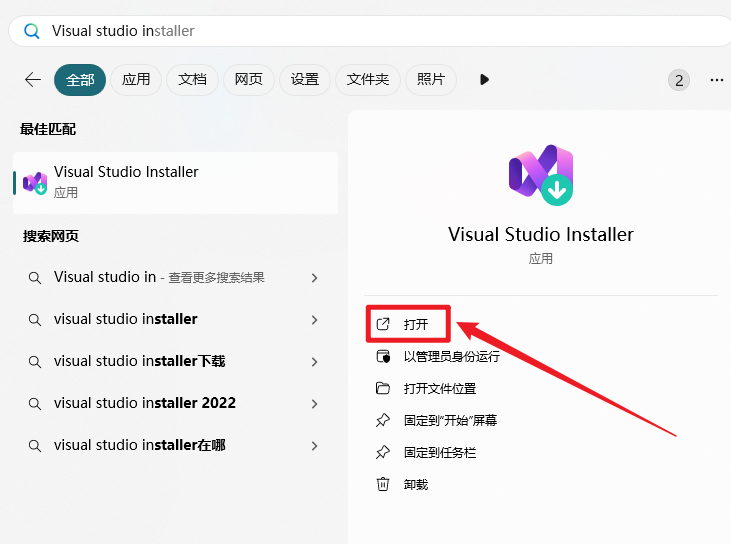Open Visual Studio Installer best match result
Screen dimensions: 731x544
(x=175, y=183)
